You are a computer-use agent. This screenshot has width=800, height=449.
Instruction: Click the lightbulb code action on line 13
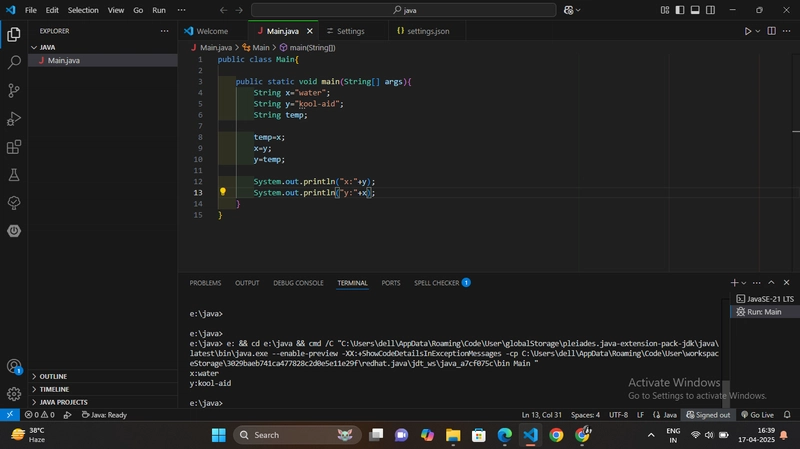tap(222, 192)
